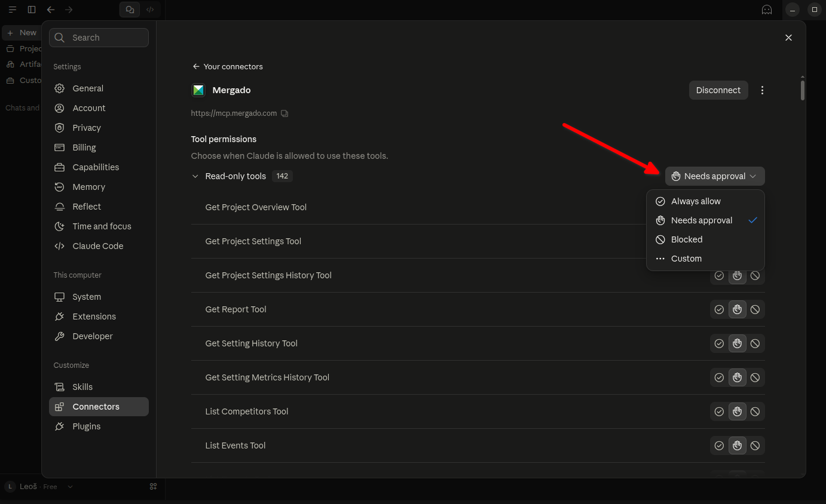Go back to Your connectors
The image size is (826, 504).
[228, 66]
